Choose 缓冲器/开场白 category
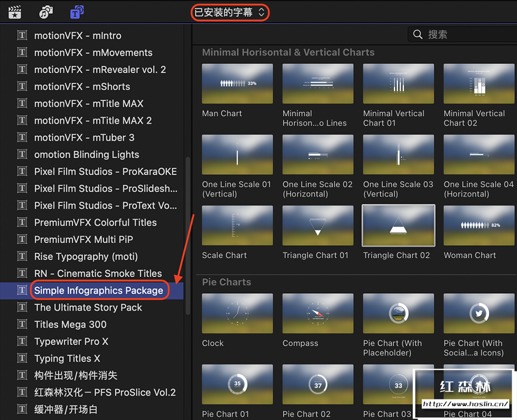The image size is (517, 420). coord(92,410)
